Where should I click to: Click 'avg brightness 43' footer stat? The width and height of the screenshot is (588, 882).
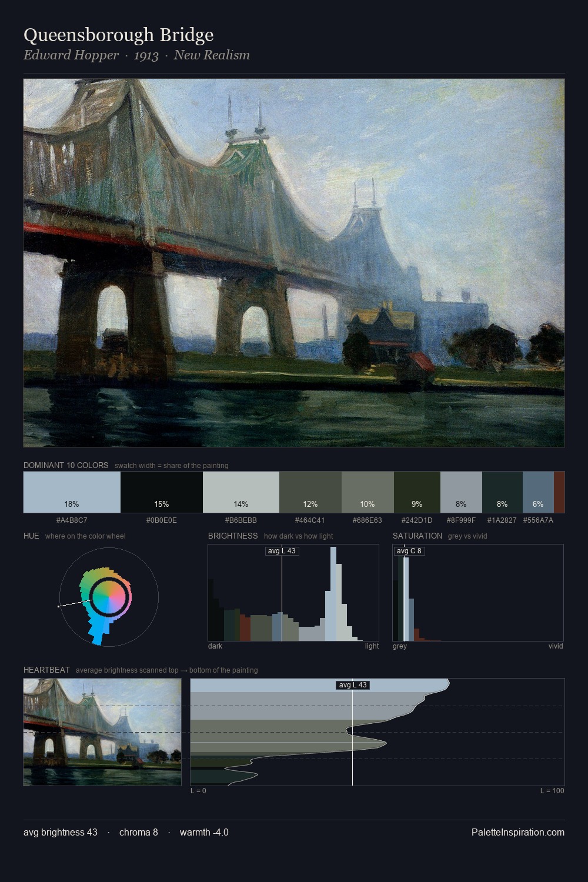tap(61, 832)
